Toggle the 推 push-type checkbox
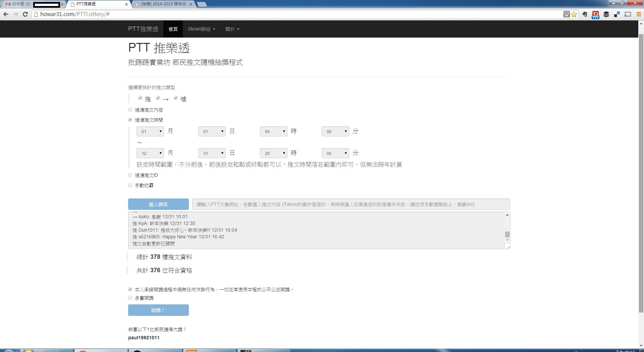 click(x=140, y=98)
